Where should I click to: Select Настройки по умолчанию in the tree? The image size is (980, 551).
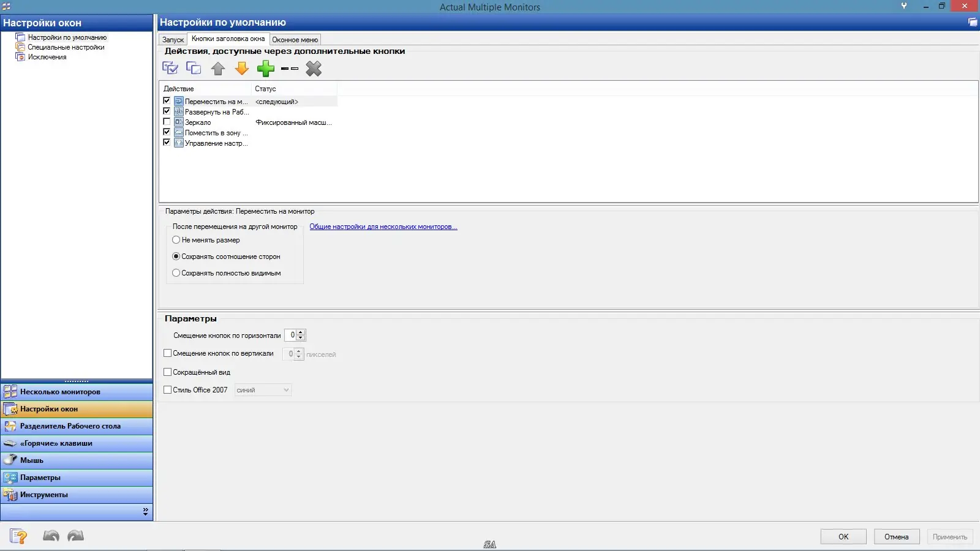pos(67,37)
